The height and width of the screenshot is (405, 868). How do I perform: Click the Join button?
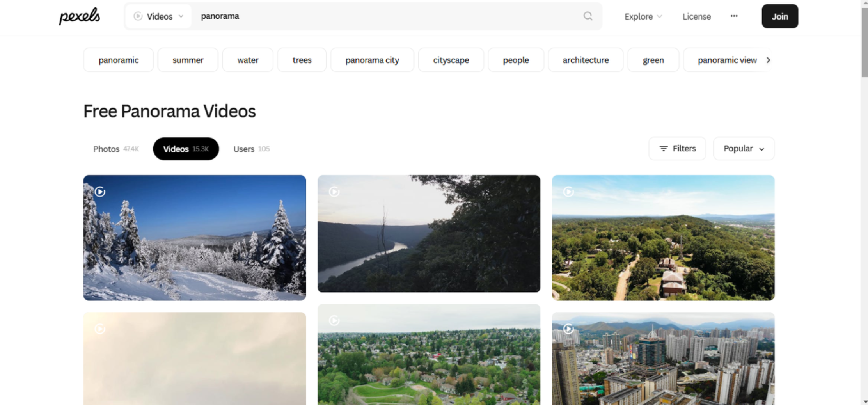(x=779, y=16)
